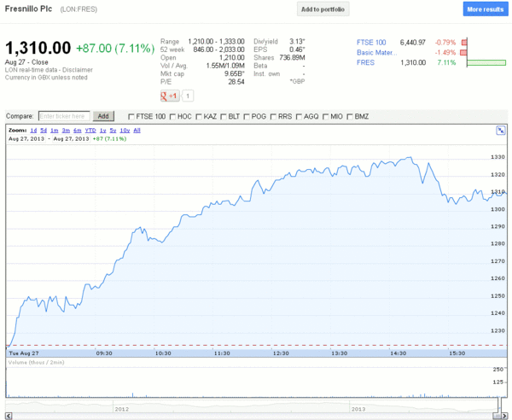Set chart zoom to 3m
This screenshot has width=512, height=420.
(66, 131)
